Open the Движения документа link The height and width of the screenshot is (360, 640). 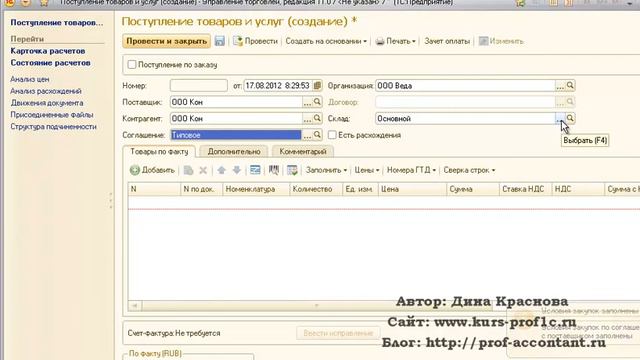pyautogui.click(x=47, y=103)
